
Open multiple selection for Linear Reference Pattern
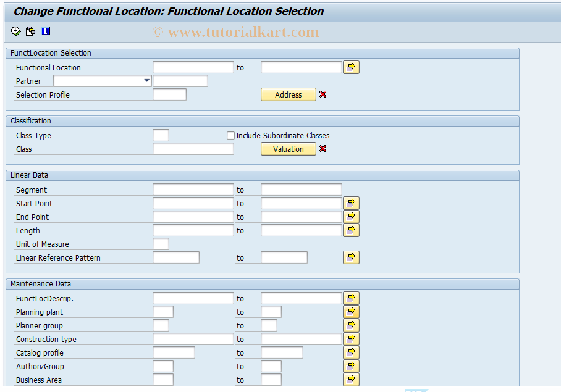tap(350, 257)
